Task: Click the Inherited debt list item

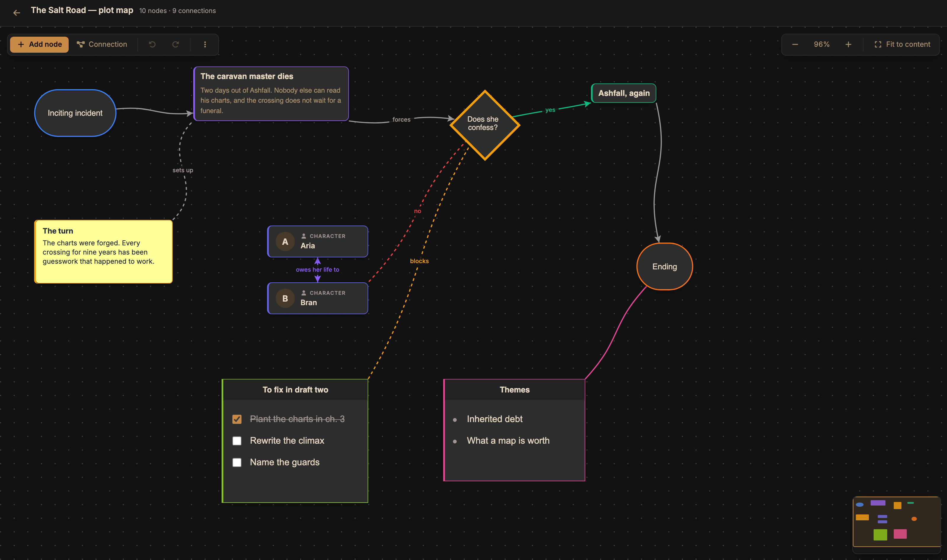Action: 495,419
